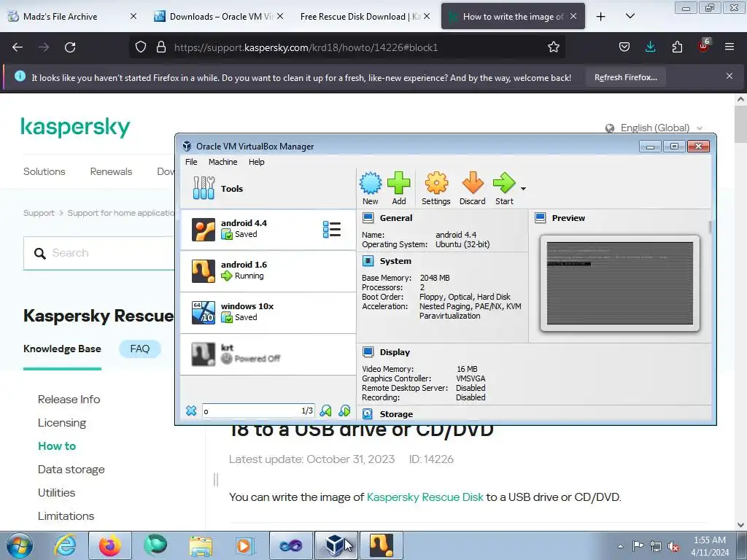Open the Firefox extensions icon
Screen dimensions: 747x560
click(677, 47)
